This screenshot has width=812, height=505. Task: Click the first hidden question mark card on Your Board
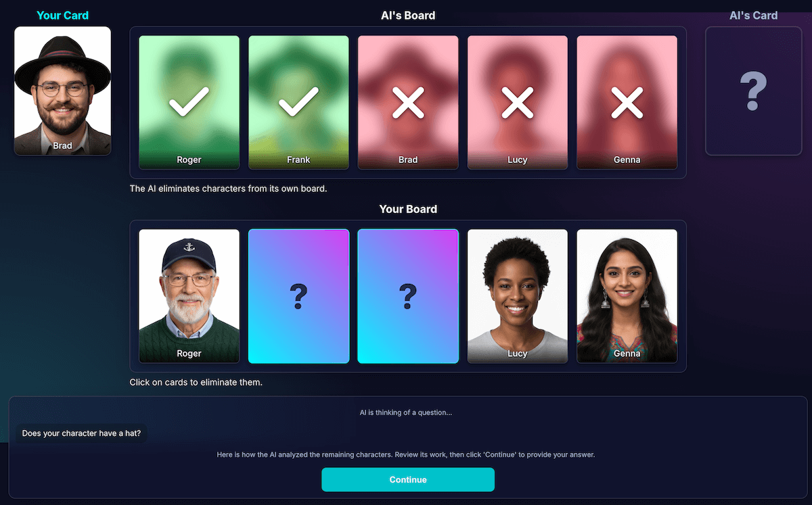tap(298, 296)
